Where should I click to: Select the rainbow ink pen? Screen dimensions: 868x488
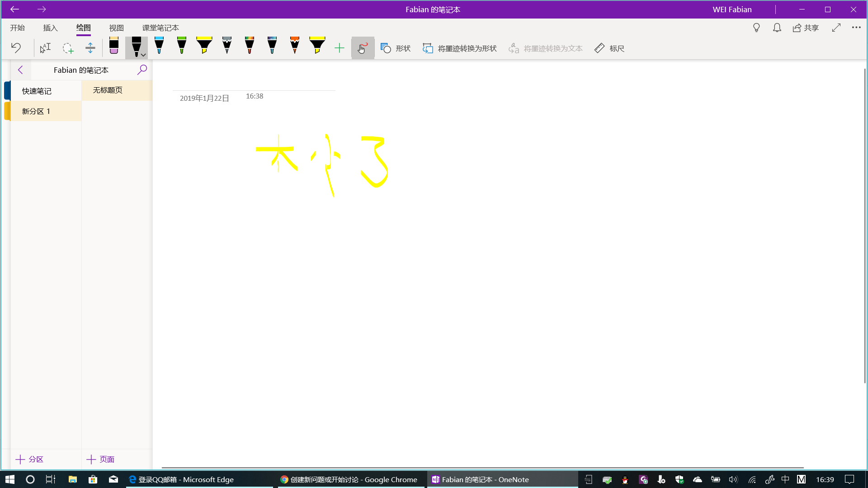coord(250,46)
